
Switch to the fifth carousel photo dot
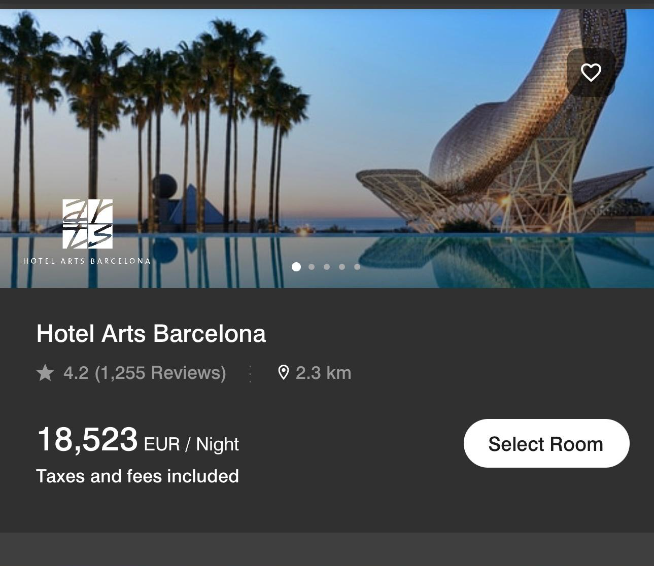(357, 267)
